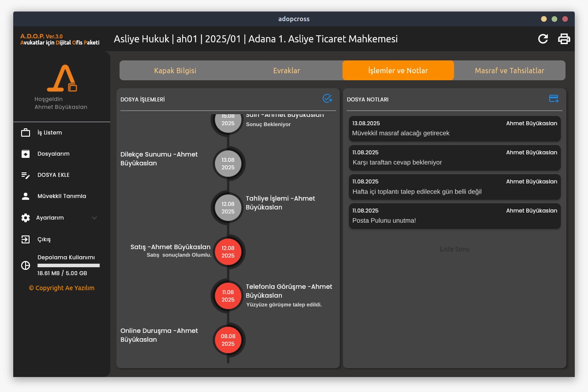Click the briefcase icon for İş Listem
The image size is (588, 392).
(x=26, y=133)
